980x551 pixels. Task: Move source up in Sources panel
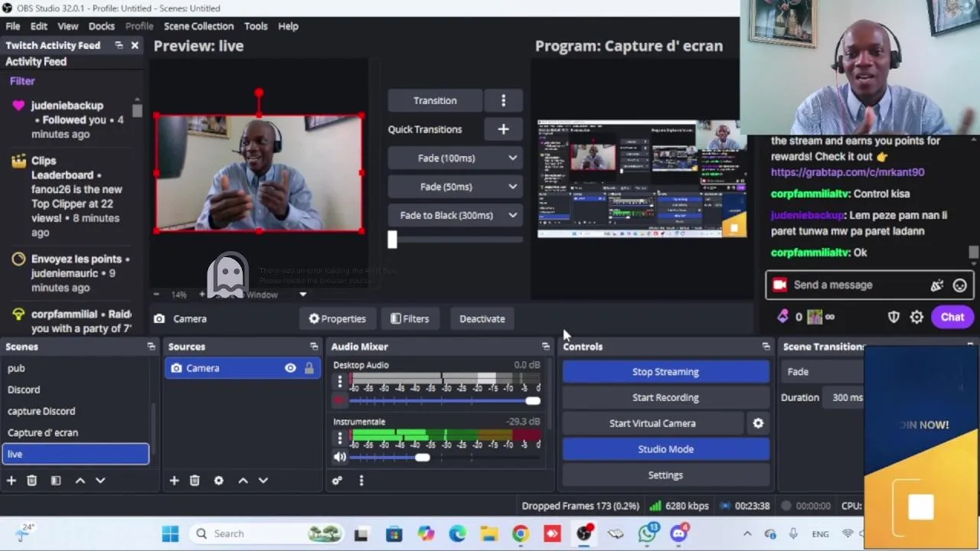tap(243, 481)
